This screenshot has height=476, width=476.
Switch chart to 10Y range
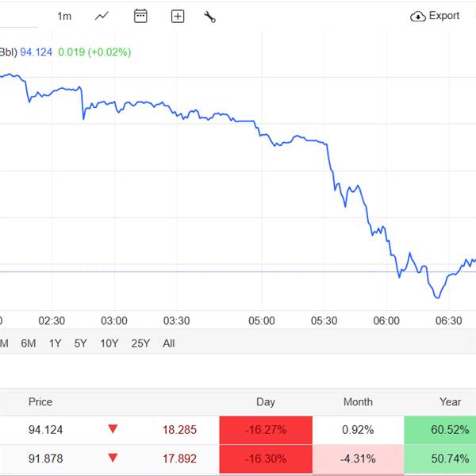tap(109, 344)
